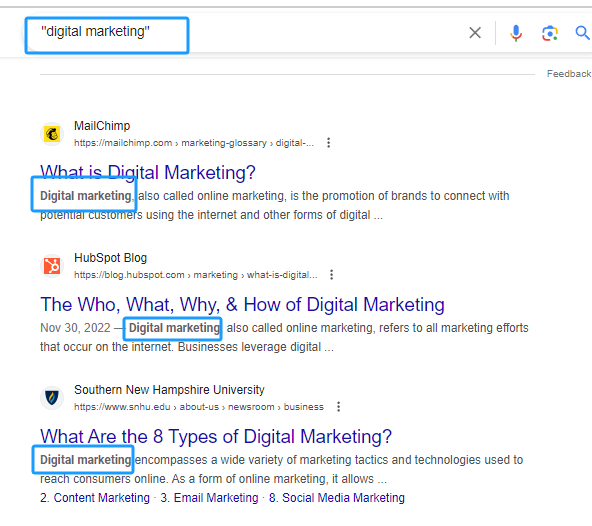Screen dimensions: 592x526
Task: Click the MailChimp favicon icon
Action: pyautogui.click(x=52, y=134)
